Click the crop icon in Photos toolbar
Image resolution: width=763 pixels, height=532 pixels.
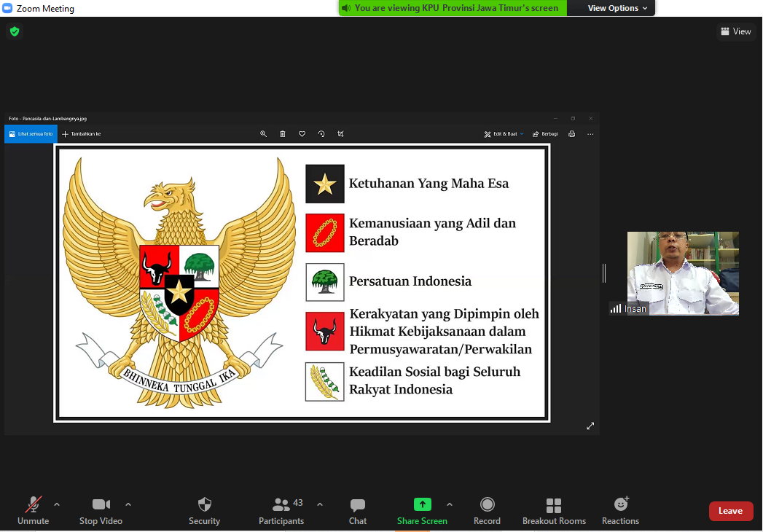[x=340, y=134]
